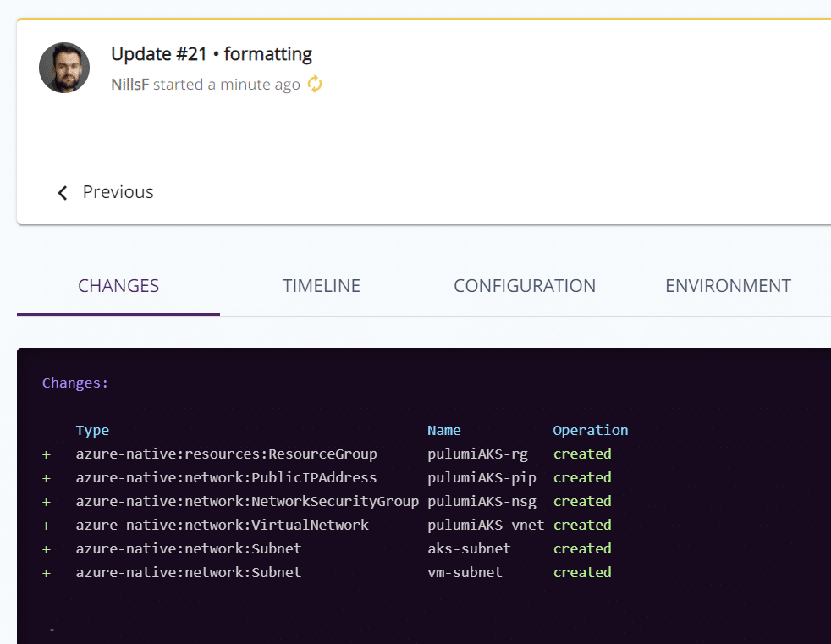Viewport: 831px width, 644px height.
Task: Click the plus icon beside aks-subnet row
Action: point(47,549)
